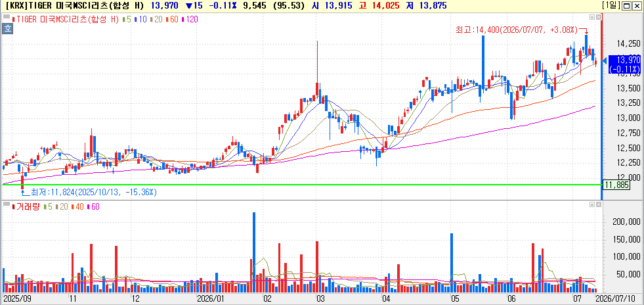
Task: Minimize the 거래량 volume panel
Action: click(592, 204)
